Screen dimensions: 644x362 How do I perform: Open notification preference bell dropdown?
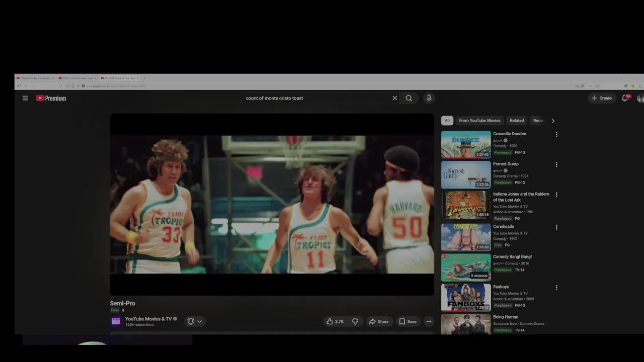tap(195, 321)
